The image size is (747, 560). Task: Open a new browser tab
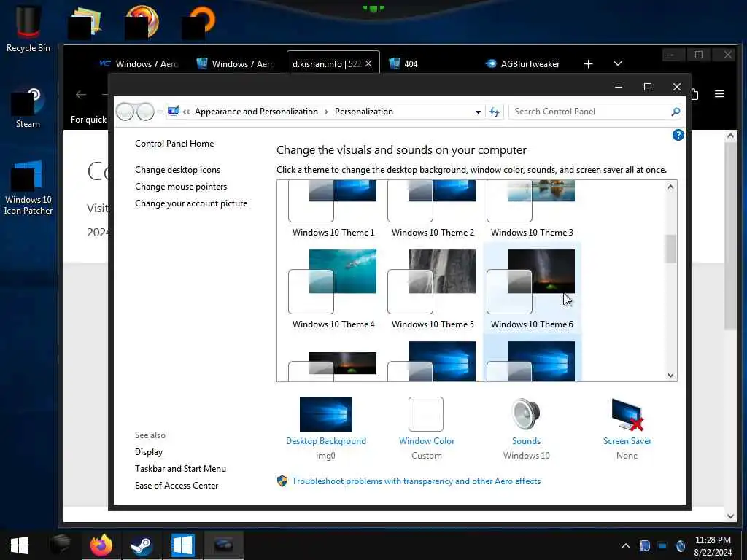tap(589, 64)
